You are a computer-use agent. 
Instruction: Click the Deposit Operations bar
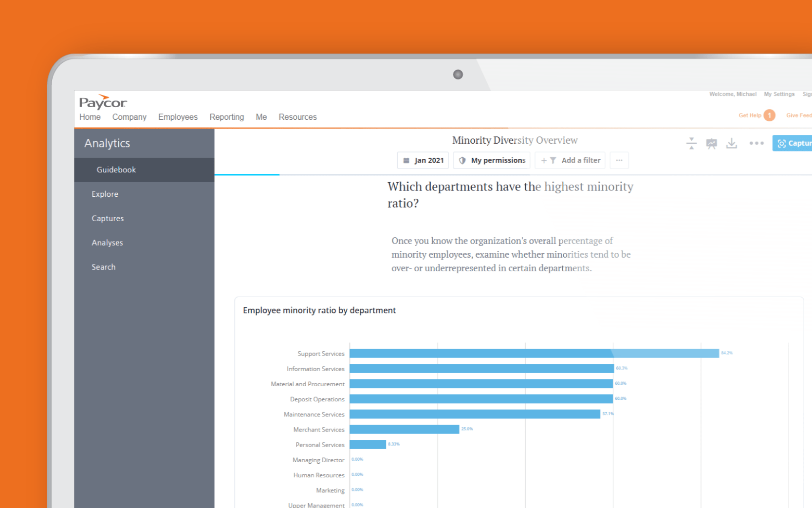click(x=481, y=399)
